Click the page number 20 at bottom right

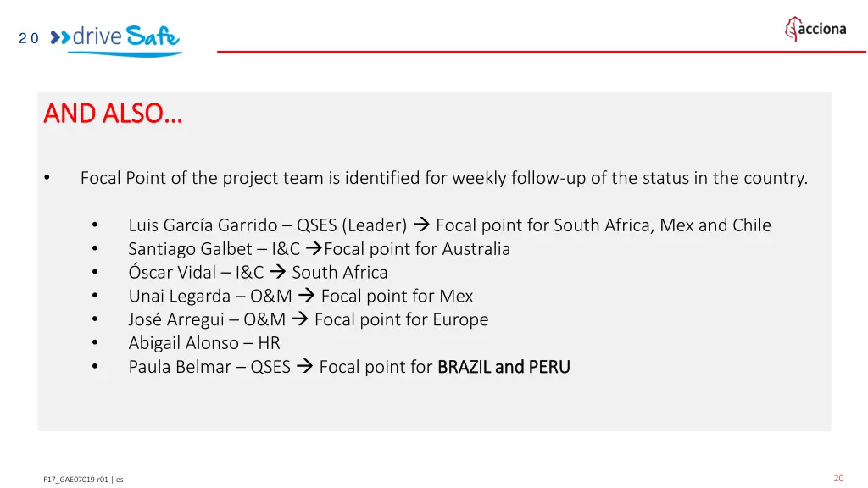pyautogui.click(x=838, y=478)
